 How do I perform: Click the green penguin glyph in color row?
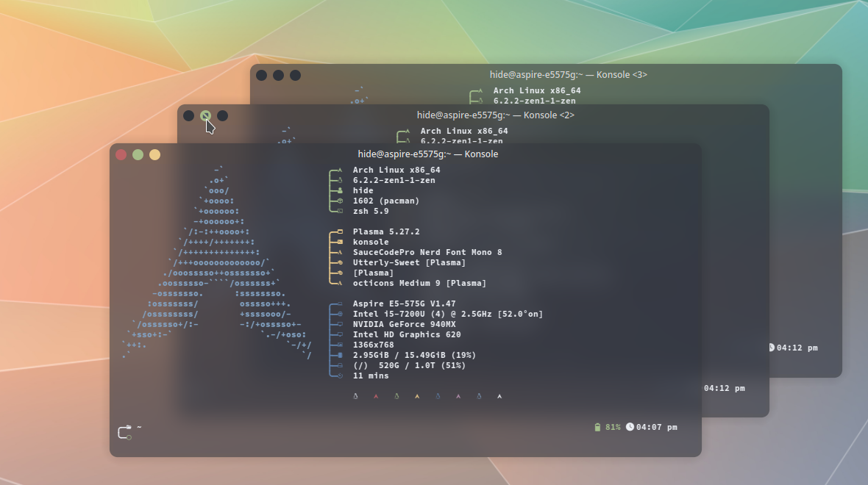pyautogui.click(x=396, y=396)
